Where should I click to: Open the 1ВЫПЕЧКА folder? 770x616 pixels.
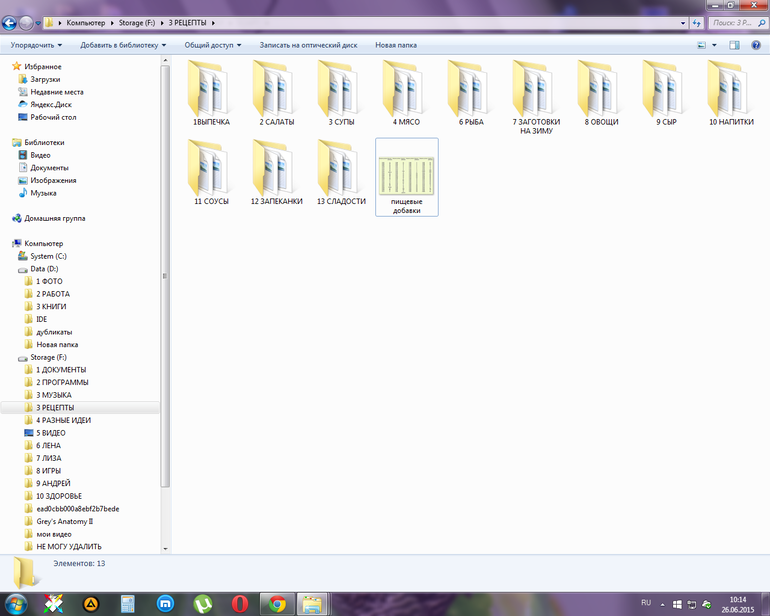[x=211, y=93]
